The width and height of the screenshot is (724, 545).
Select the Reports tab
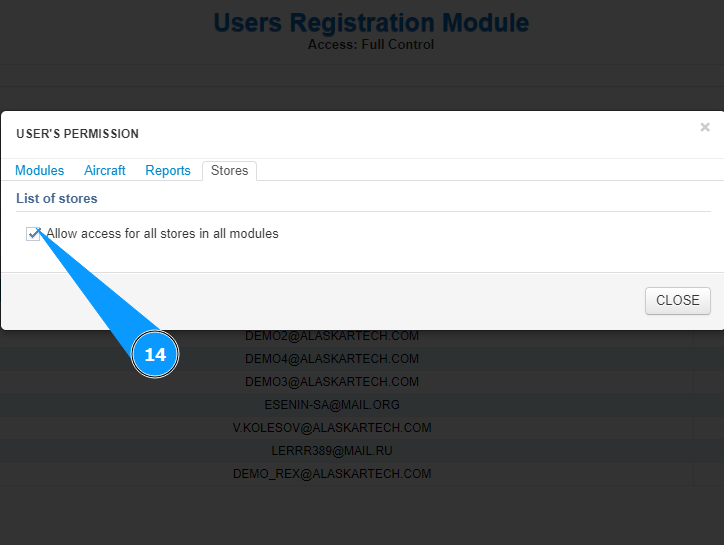click(168, 171)
